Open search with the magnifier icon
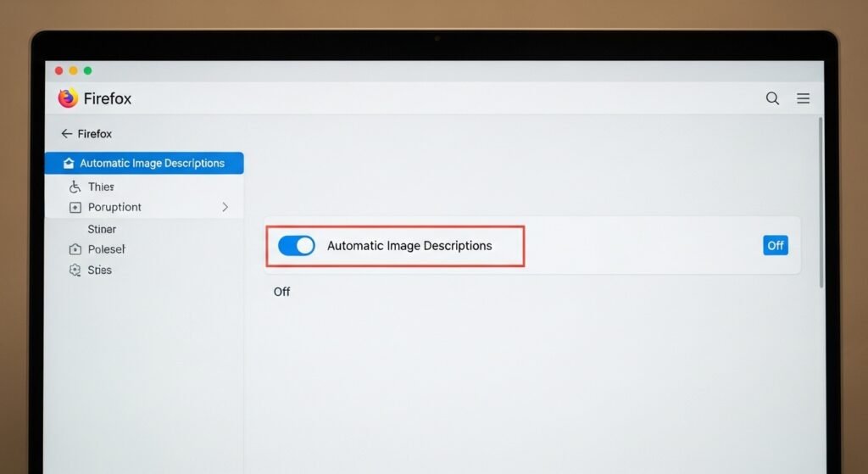The image size is (868, 474). point(772,98)
